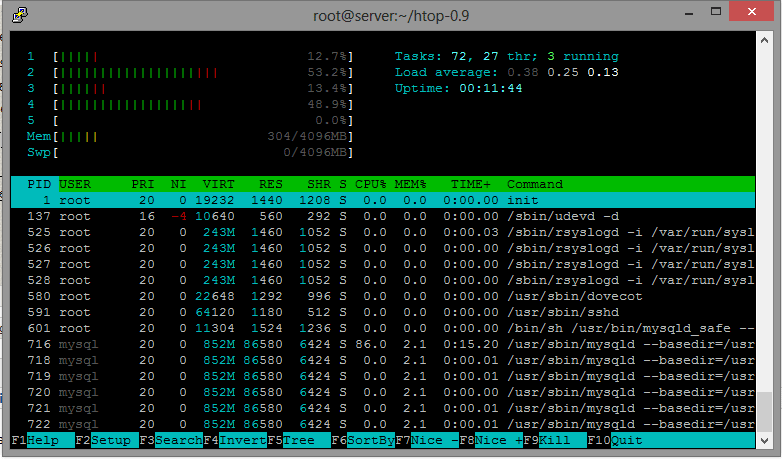This screenshot has width=782, height=459.
Task: Sort by PID column header
Action: pos(39,184)
